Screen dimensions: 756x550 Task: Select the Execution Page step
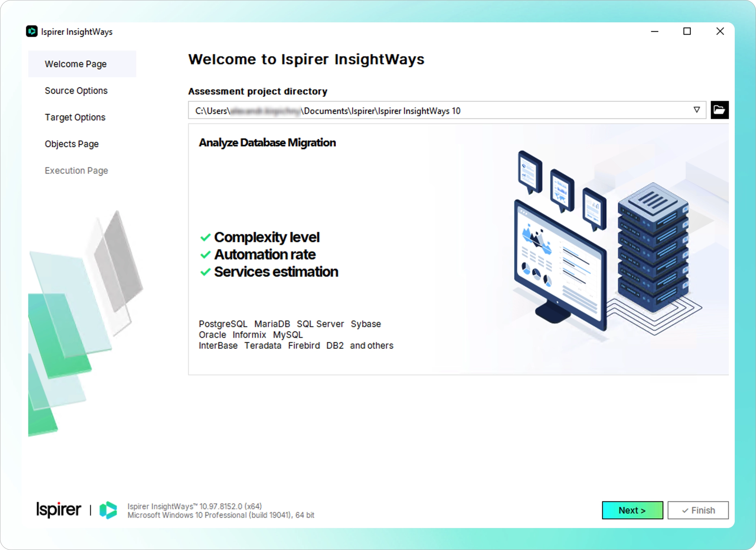click(x=76, y=170)
